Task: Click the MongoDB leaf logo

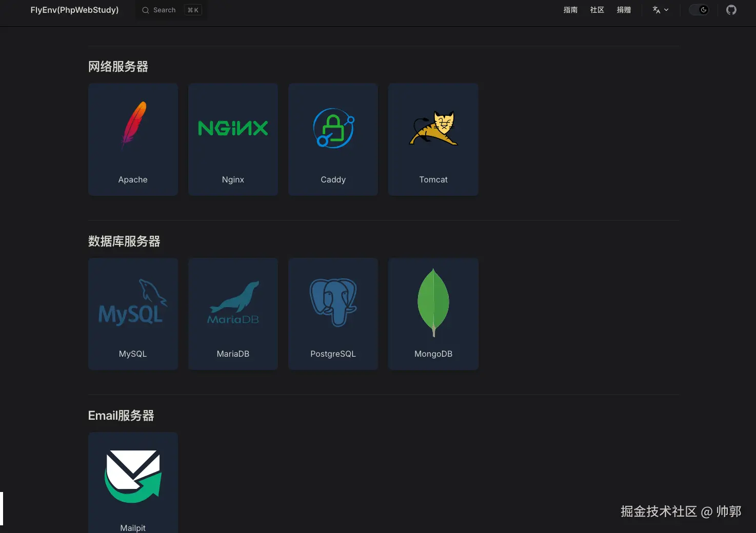Action: [x=433, y=302]
